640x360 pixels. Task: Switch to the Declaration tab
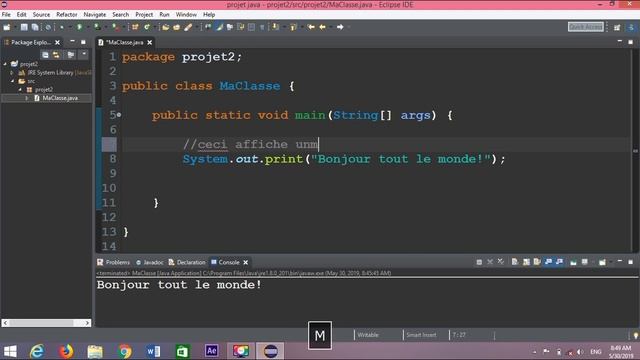187,262
